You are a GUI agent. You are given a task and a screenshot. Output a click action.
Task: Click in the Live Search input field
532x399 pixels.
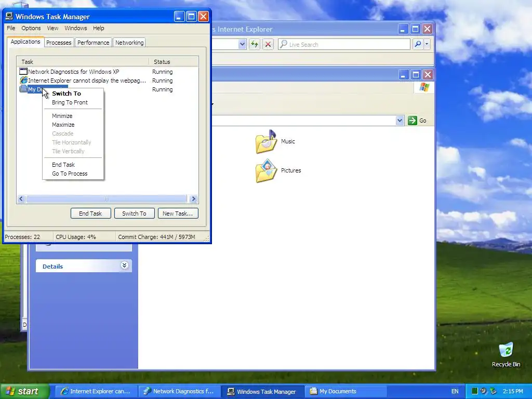coord(344,44)
